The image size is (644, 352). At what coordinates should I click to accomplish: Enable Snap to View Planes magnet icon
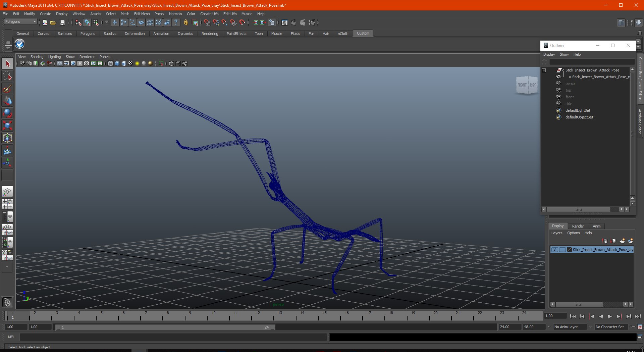(233, 22)
